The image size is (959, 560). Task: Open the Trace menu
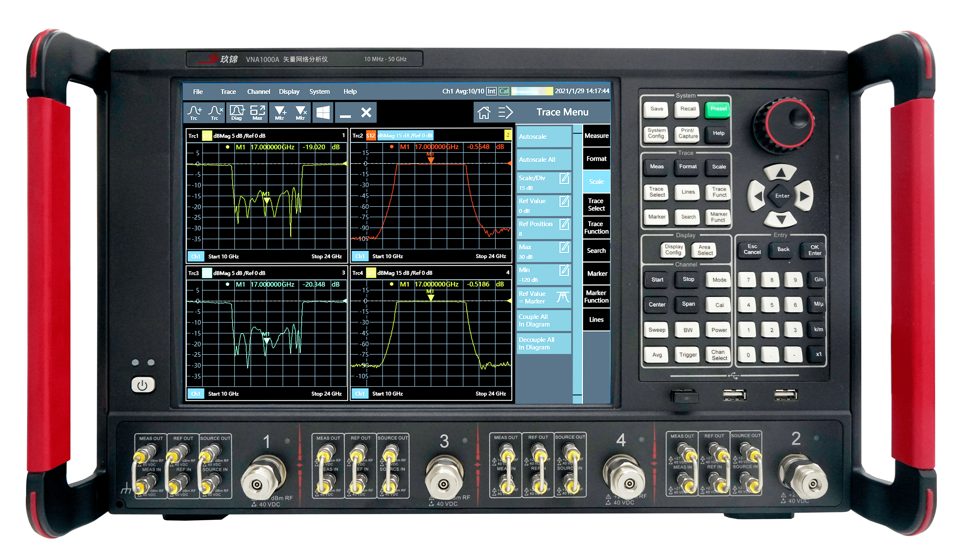[x=228, y=92]
